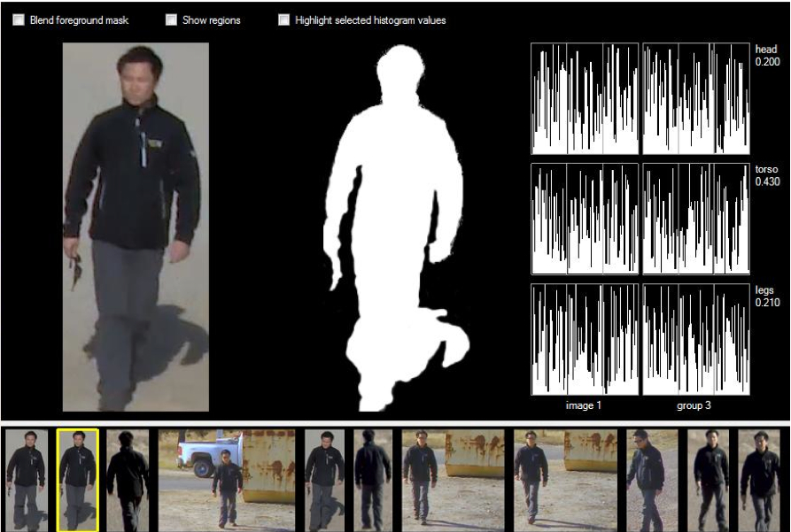Screen dimensions: 791x532
Task: Select the torso histogram for image 1
Action: (x=585, y=219)
